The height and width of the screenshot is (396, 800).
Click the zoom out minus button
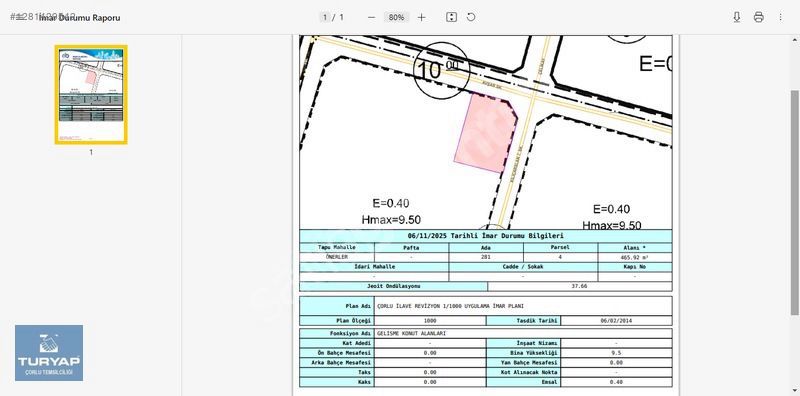371,17
